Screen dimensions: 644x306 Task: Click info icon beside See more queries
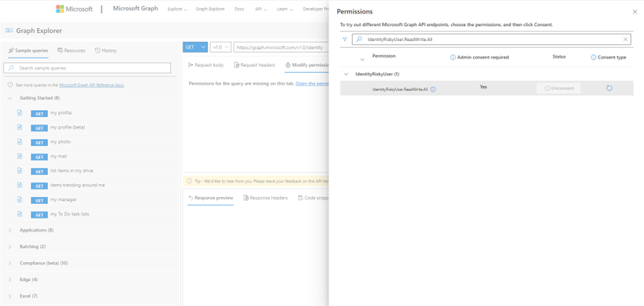point(11,86)
